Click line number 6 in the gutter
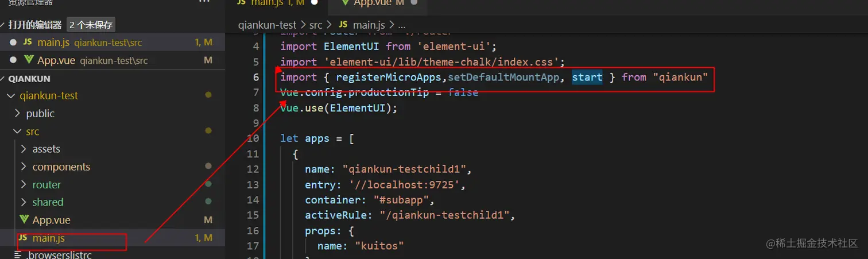This screenshot has width=868, height=259. click(x=256, y=77)
